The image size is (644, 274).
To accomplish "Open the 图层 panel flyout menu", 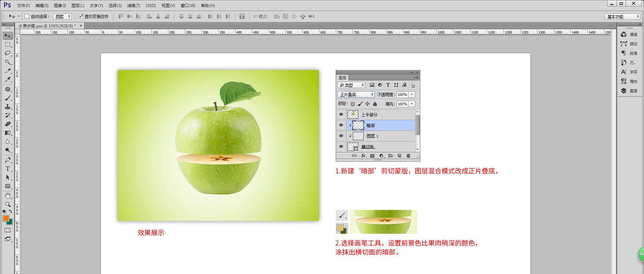I will pos(416,77).
